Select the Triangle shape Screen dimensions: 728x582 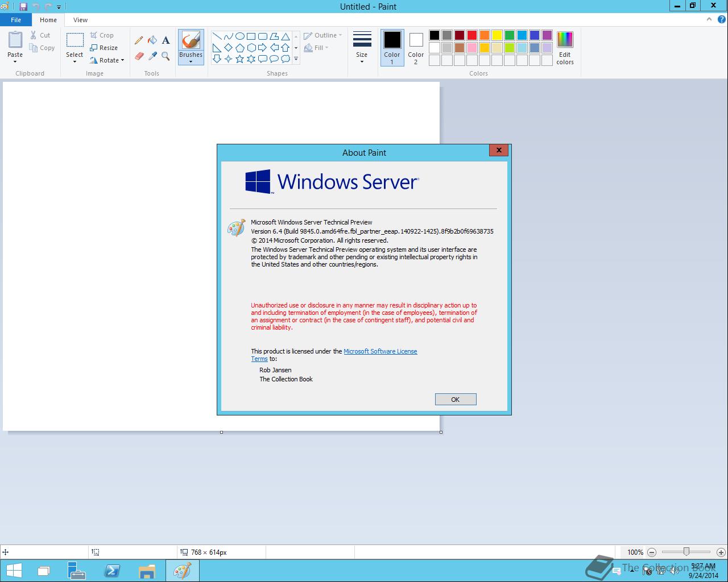[285, 36]
